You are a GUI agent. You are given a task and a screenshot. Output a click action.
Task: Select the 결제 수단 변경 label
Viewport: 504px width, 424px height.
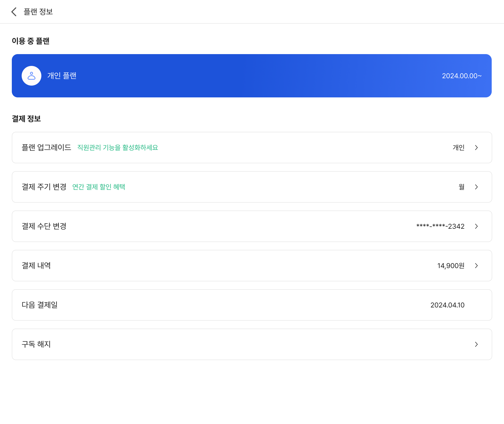coord(44,226)
